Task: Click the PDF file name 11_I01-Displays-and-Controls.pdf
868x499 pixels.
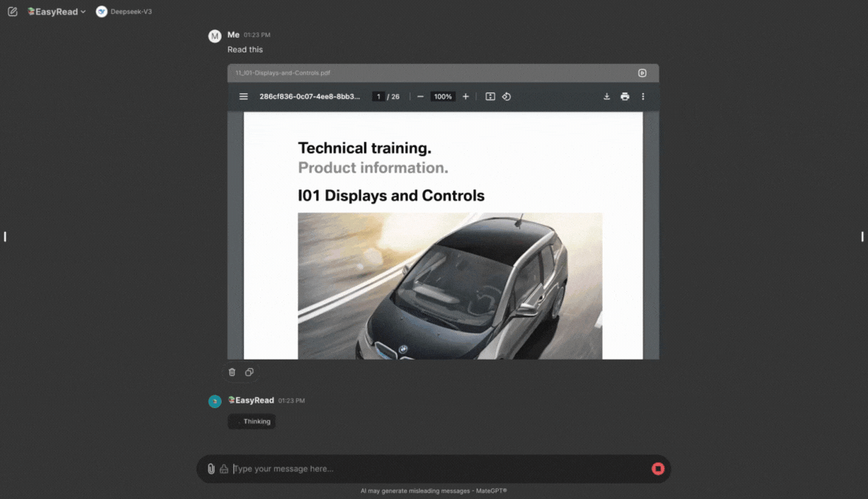Action: coord(283,73)
